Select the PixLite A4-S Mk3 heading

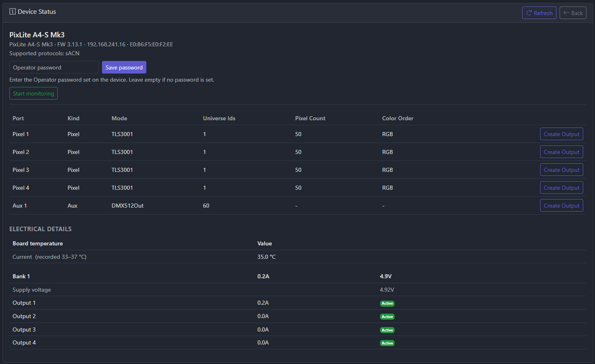point(37,35)
